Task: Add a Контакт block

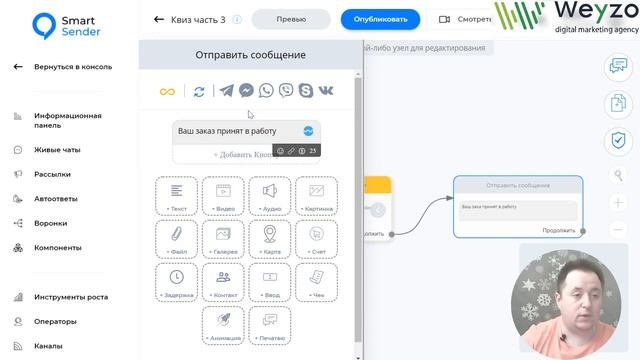Action: click(223, 282)
